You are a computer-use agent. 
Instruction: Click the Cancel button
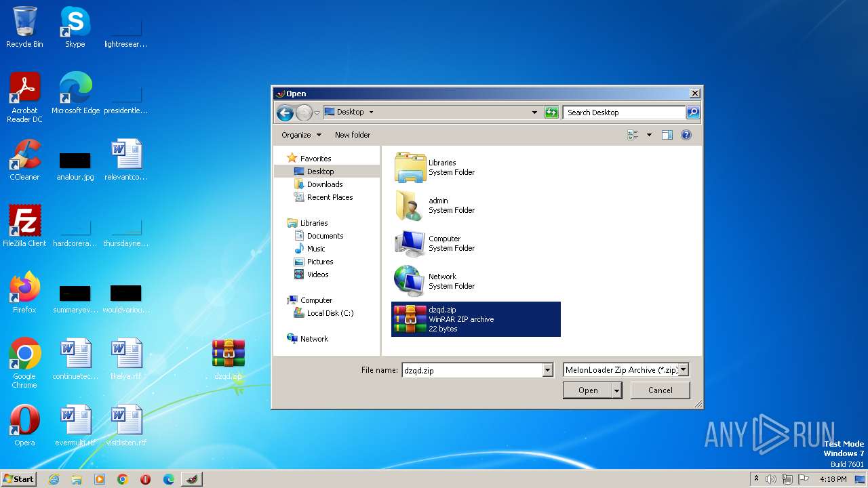[x=660, y=390]
